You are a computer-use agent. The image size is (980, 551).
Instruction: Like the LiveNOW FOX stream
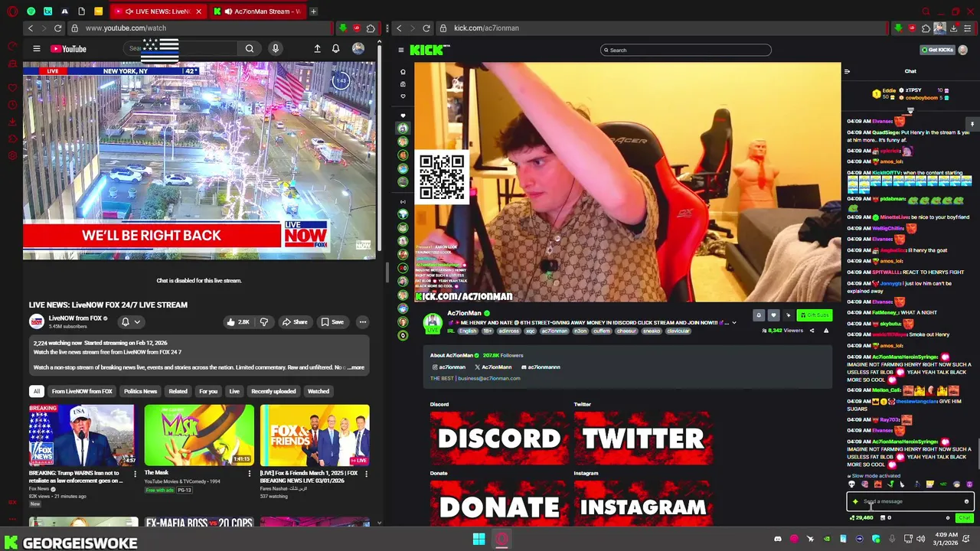pyautogui.click(x=238, y=322)
